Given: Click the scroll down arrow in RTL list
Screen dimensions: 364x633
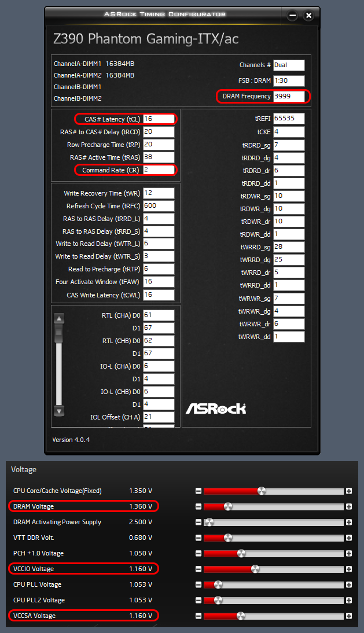Looking at the screenshot, I should coord(59,411).
